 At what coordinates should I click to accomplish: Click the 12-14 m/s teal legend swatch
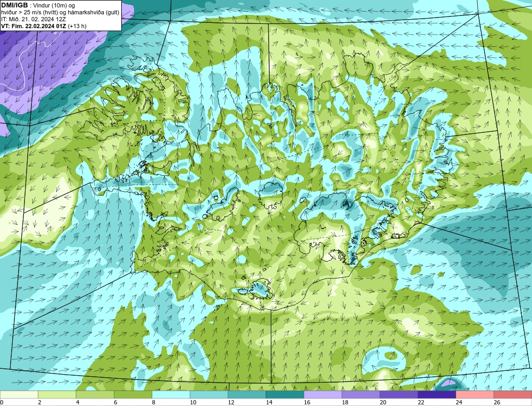[247, 395]
